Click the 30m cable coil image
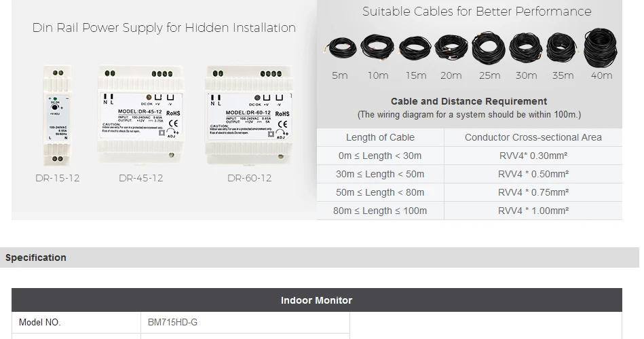Screen dimensions: 644x339 click(x=526, y=48)
